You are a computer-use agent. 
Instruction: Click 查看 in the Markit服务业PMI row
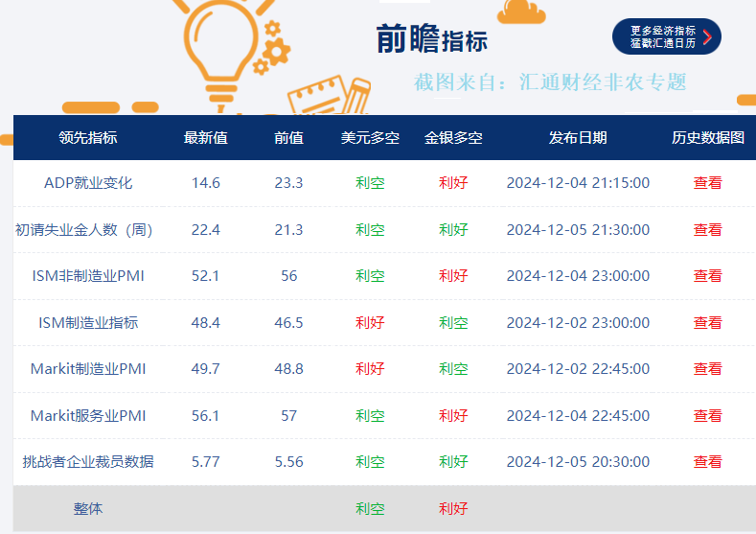[707, 416]
